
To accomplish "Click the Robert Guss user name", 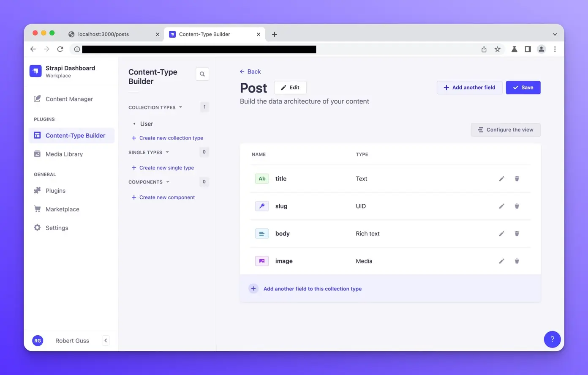I will coord(72,341).
